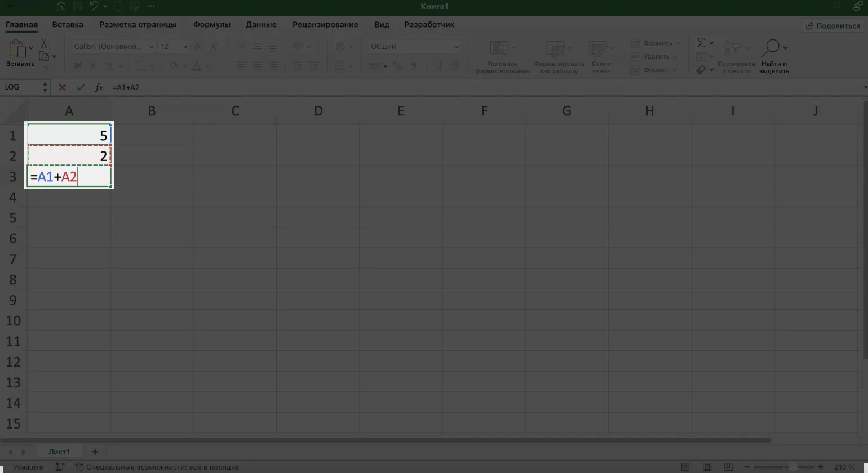This screenshot has height=473, width=868.
Task: Cancel the formula entry with the red X
Action: [x=62, y=87]
